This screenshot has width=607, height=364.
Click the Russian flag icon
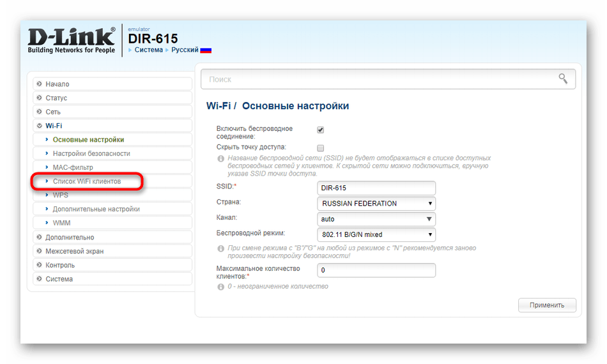point(206,50)
